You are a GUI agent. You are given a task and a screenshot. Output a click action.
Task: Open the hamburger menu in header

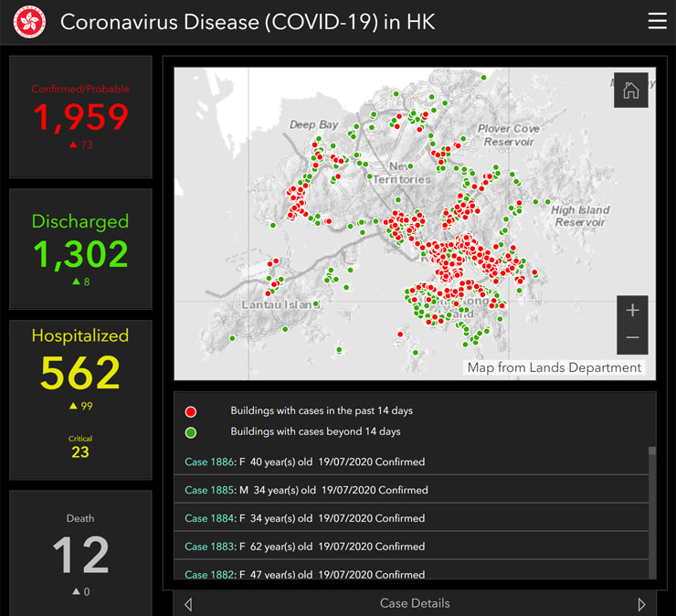coord(657,21)
